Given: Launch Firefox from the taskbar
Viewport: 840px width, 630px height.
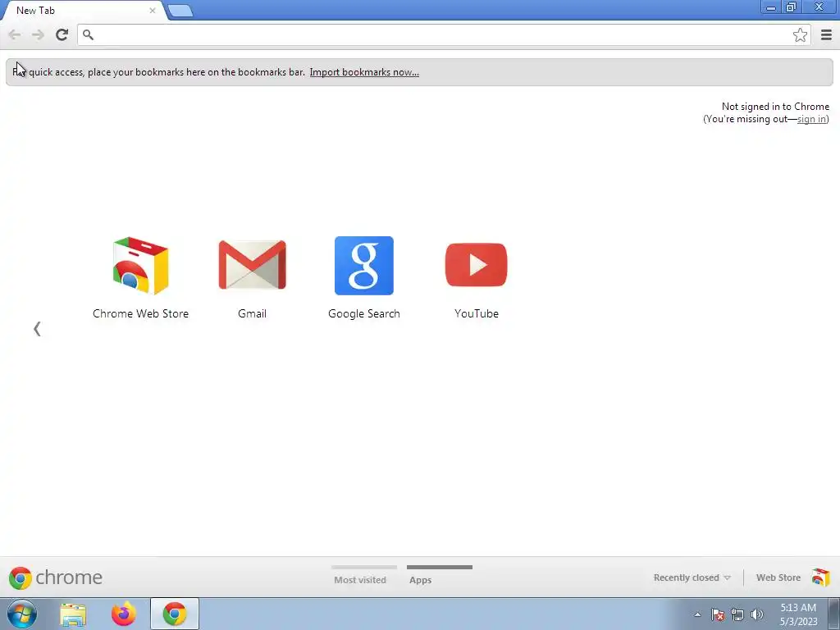Looking at the screenshot, I should click(123, 614).
